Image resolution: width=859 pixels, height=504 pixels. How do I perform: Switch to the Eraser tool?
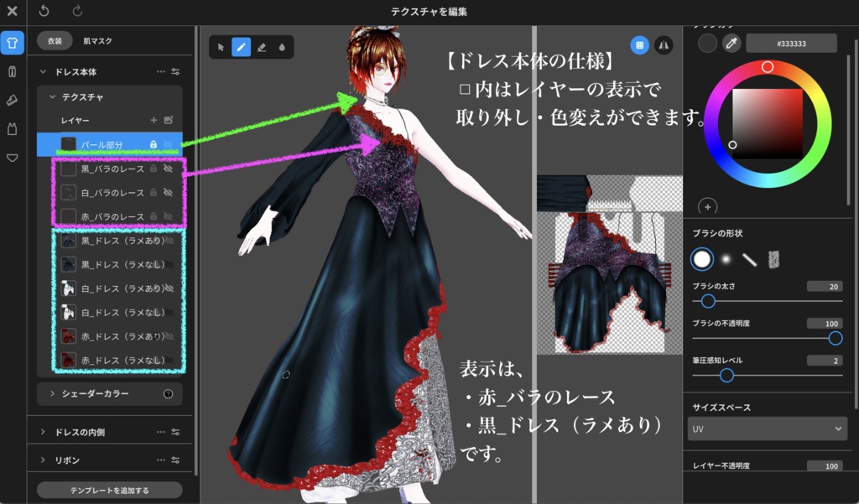coord(263,46)
